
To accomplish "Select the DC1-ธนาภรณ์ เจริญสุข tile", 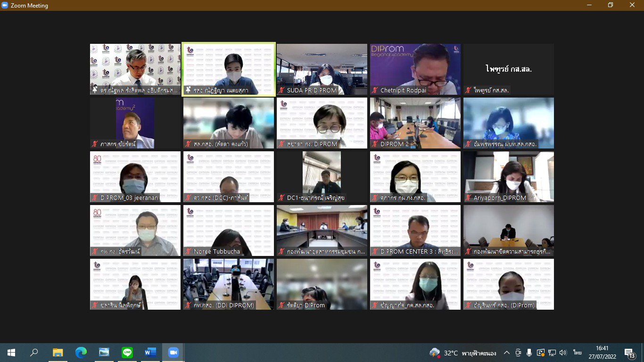I will click(322, 177).
